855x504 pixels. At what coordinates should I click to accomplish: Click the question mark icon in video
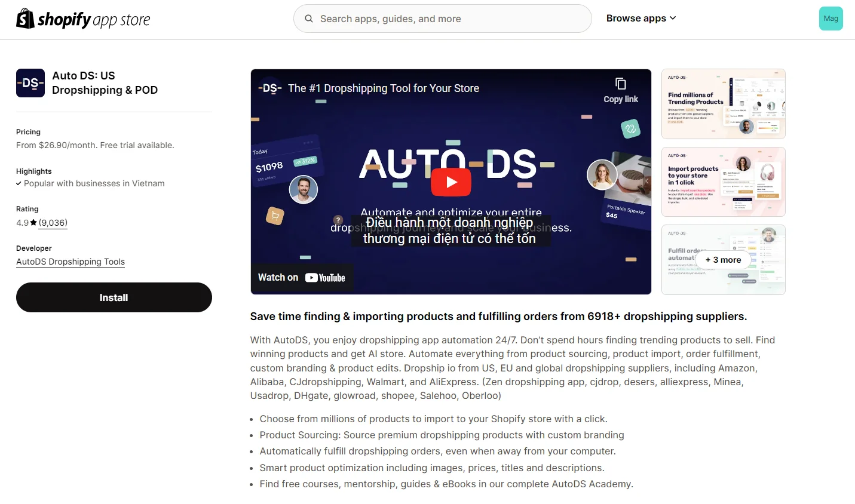tap(338, 220)
